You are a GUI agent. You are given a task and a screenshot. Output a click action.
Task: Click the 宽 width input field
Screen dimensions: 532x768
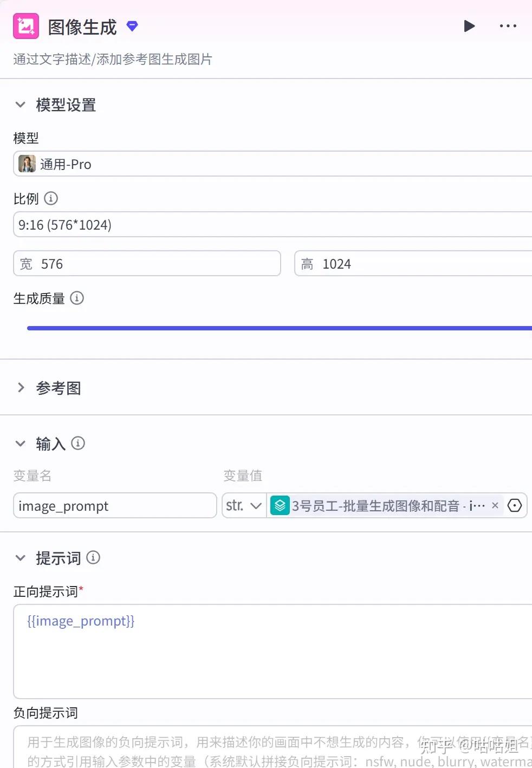(157, 264)
